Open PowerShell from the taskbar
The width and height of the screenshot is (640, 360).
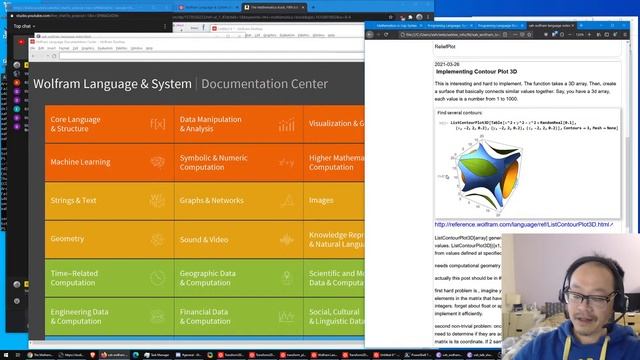418,355
